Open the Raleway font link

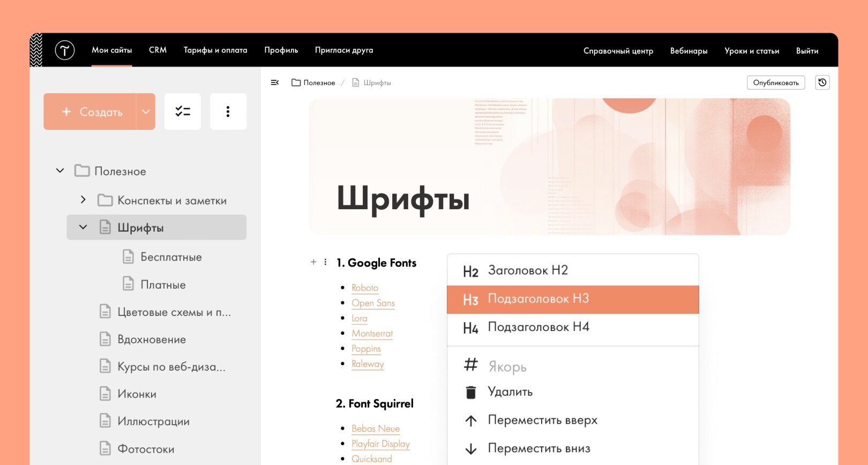(x=368, y=364)
